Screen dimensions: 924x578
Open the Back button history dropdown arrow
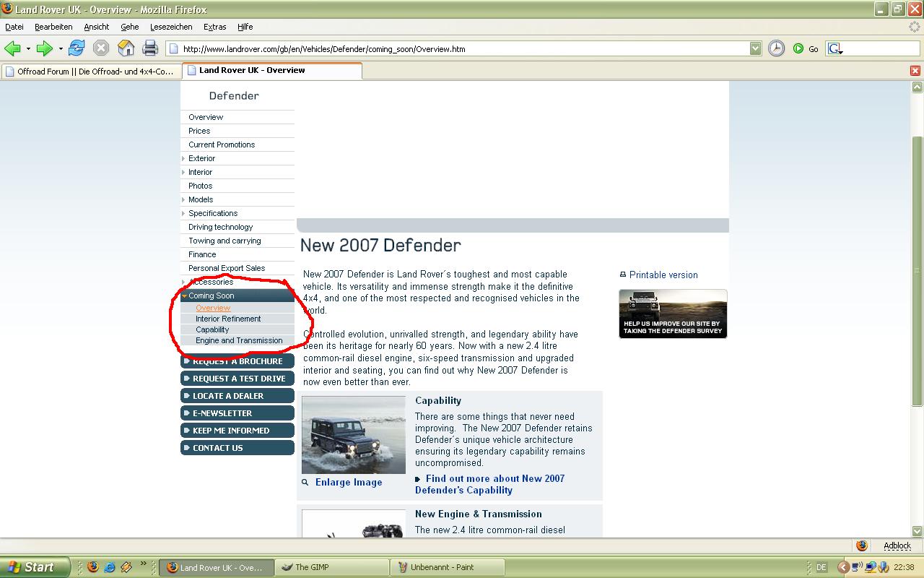click(x=28, y=49)
